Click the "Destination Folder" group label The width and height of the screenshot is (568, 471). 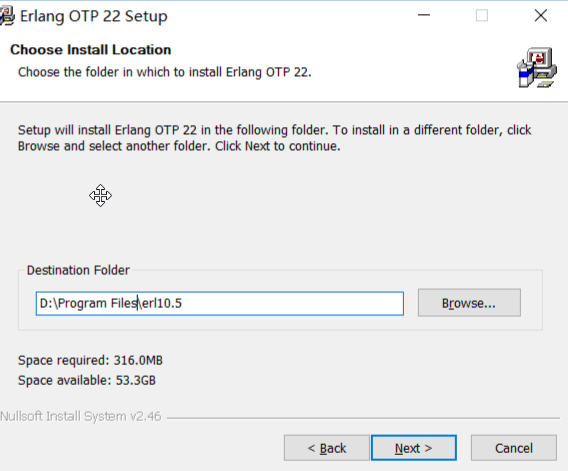tap(78, 270)
